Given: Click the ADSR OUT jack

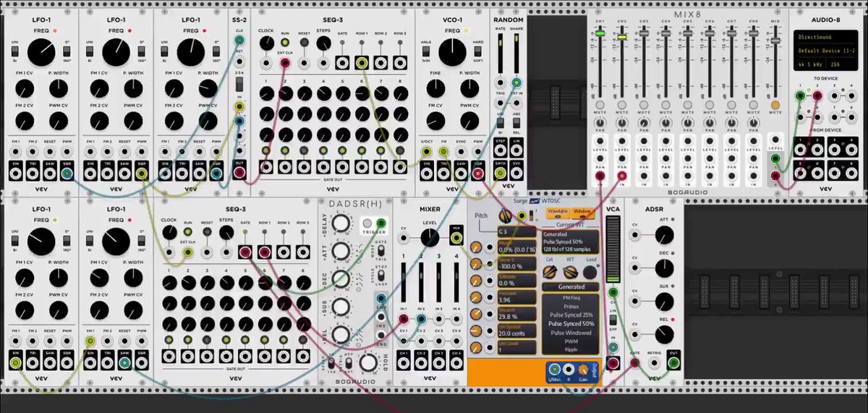Looking at the screenshot, I should click(x=673, y=363).
